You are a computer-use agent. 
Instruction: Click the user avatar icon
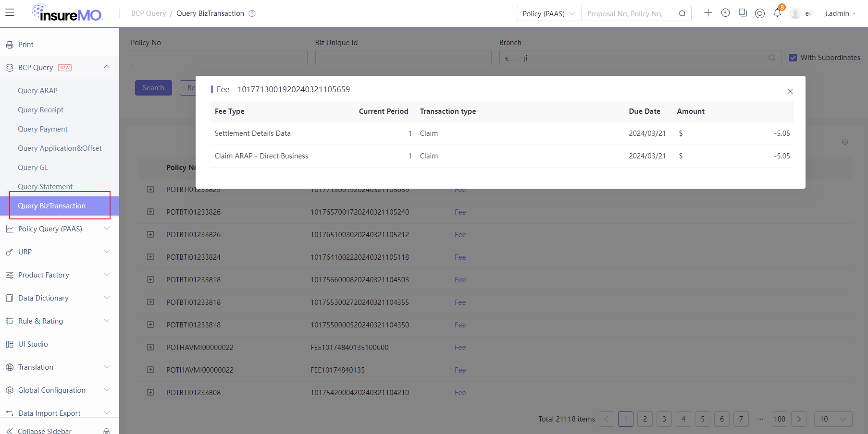click(x=795, y=13)
